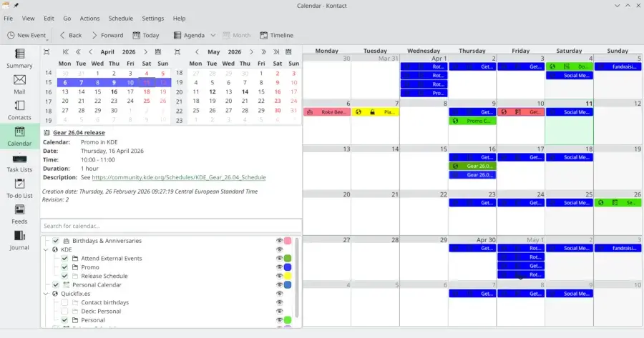The width and height of the screenshot is (644, 338).
Task: Collapse the Quickfix.es calendar group
Action: point(46,294)
